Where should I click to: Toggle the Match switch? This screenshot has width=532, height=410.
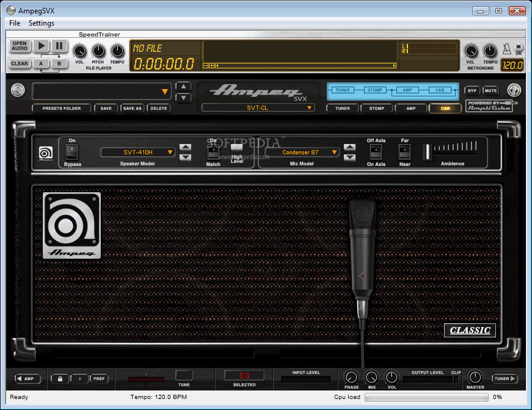point(213,152)
